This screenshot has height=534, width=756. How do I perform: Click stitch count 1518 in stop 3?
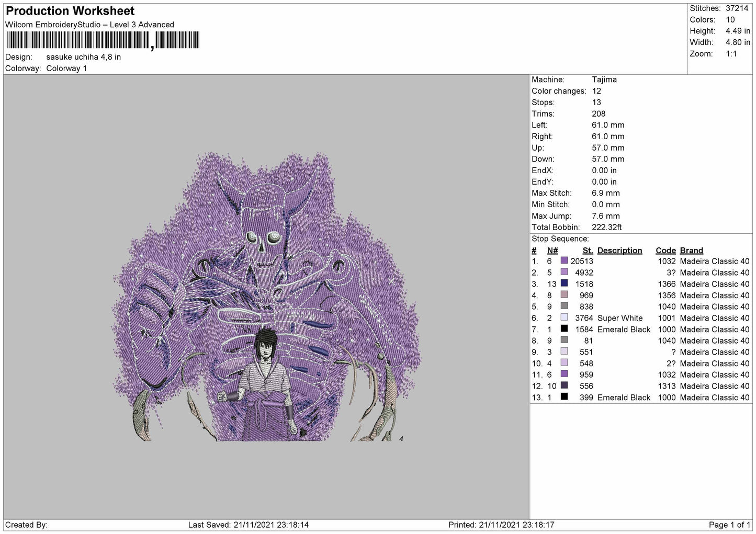[584, 284]
